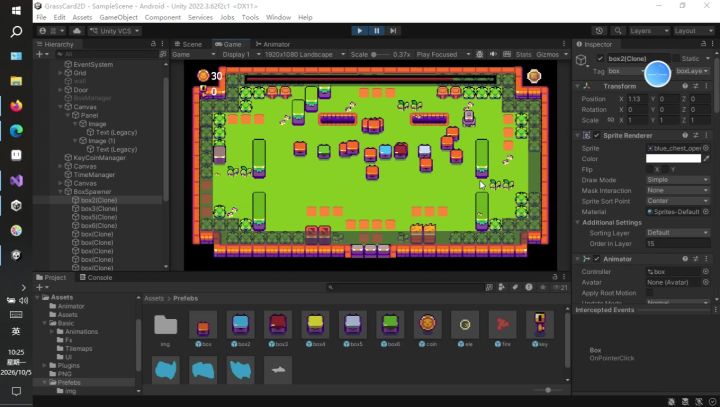Viewport: 720px width, 407px height.
Task: Select TimeManager in the Hierarchy
Action: click(x=94, y=175)
